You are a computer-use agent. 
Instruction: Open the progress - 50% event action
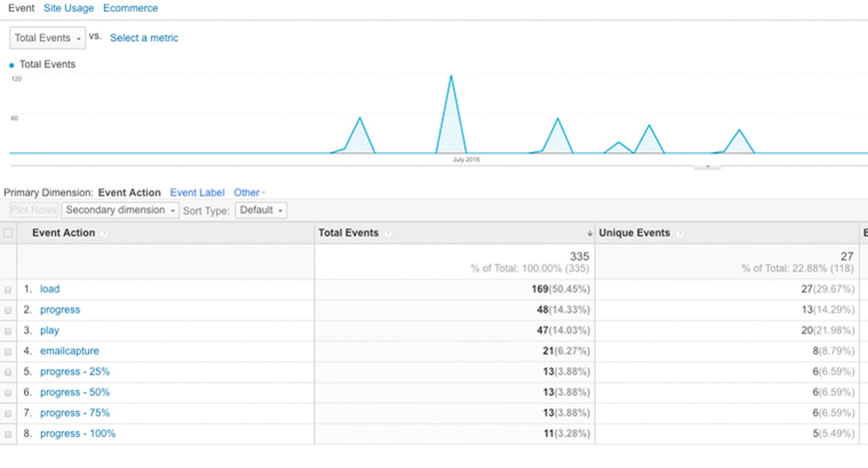(75, 392)
